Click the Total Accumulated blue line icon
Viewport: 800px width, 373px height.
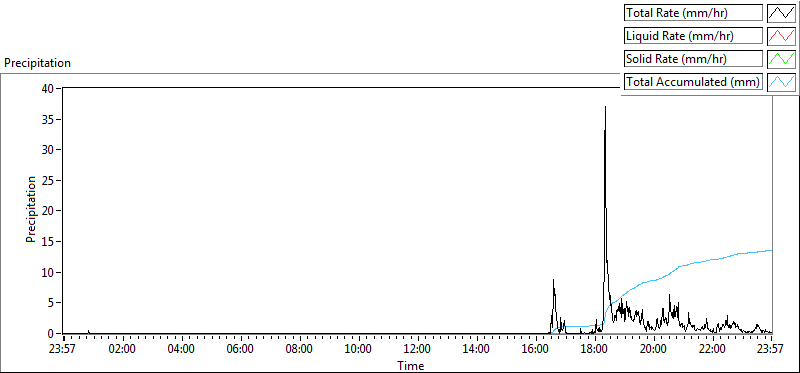click(781, 82)
